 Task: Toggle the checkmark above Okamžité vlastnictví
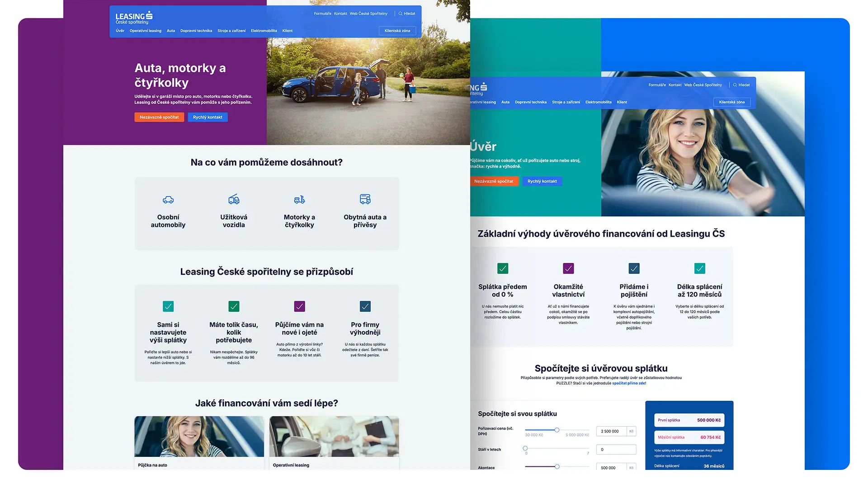[568, 268]
